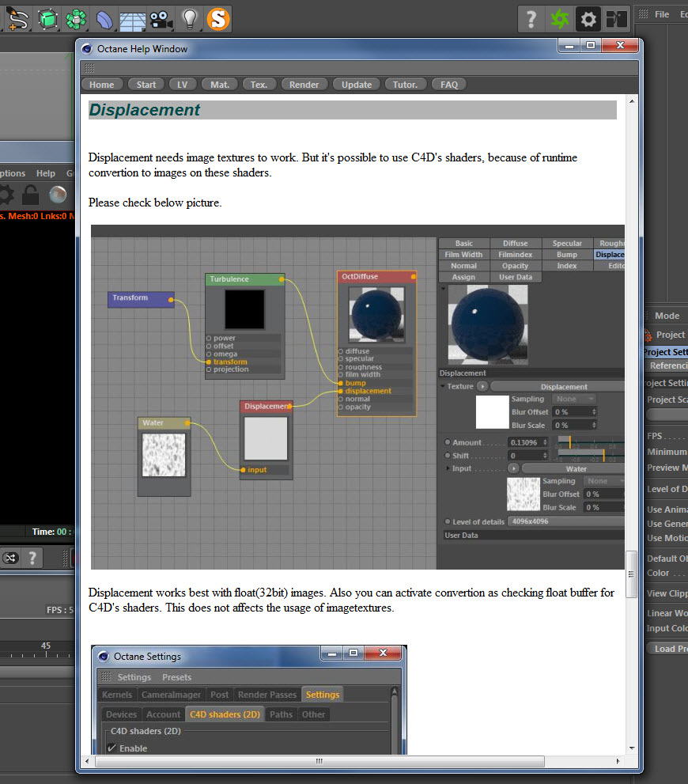The image size is (688, 784).
Task: Click the help window vertical scrollbar thumb
Action: (x=632, y=574)
